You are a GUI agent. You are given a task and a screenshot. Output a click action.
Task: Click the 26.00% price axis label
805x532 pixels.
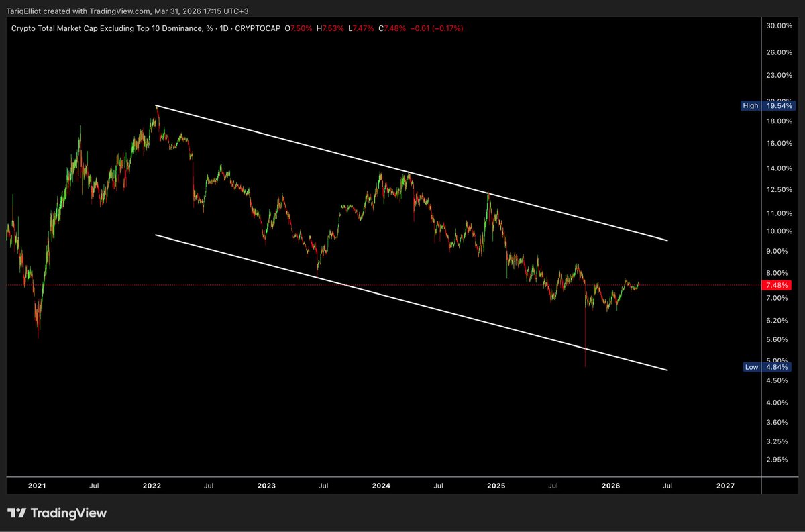pos(779,52)
